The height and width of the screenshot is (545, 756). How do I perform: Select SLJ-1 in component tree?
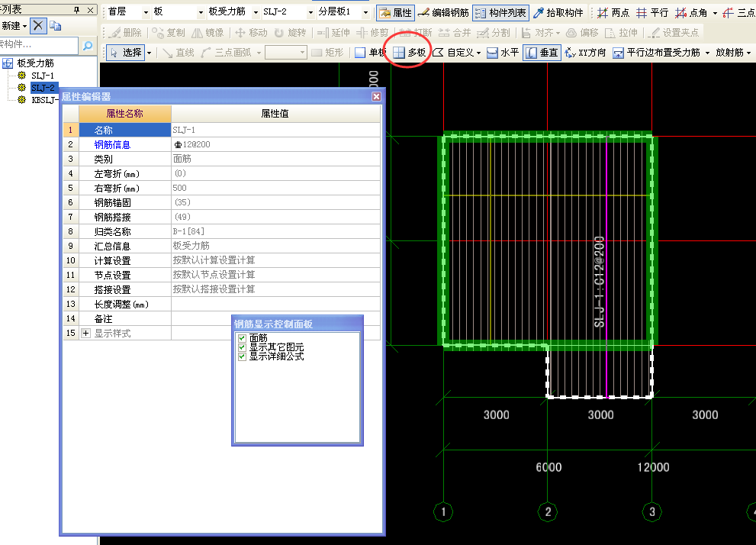coord(43,76)
